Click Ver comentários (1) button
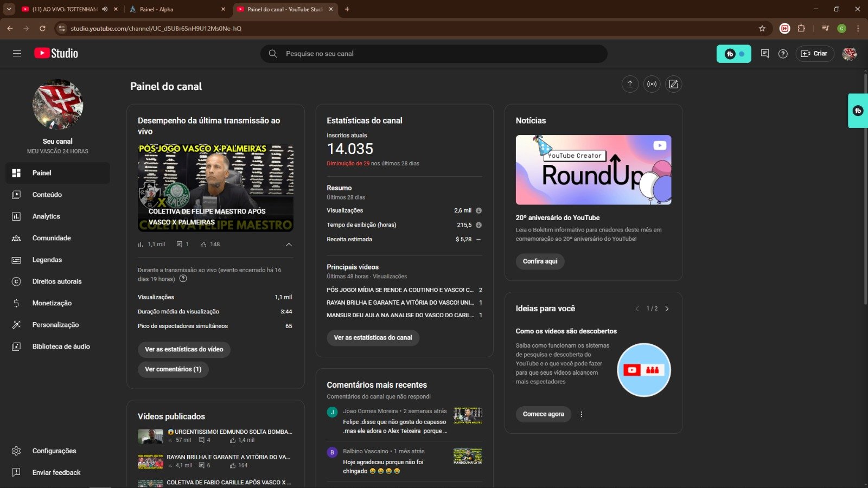868x488 pixels. pyautogui.click(x=173, y=369)
